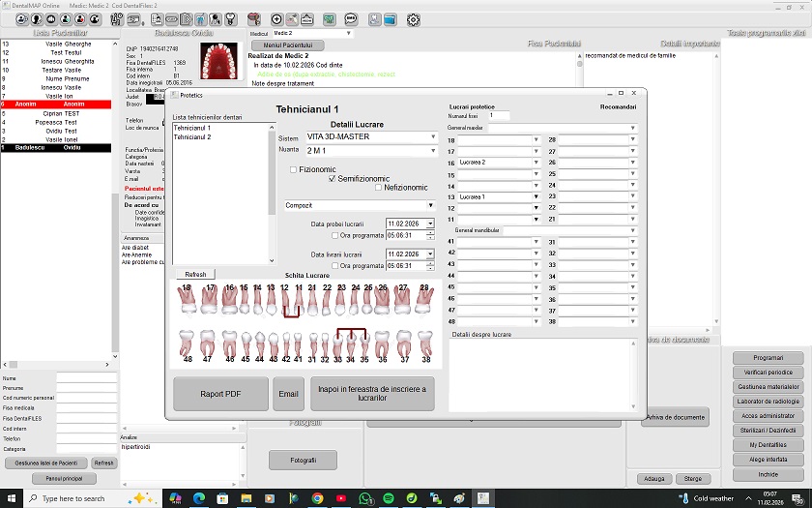
Task: Click the Detalii despre lucrare text area
Action: tap(541, 377)
